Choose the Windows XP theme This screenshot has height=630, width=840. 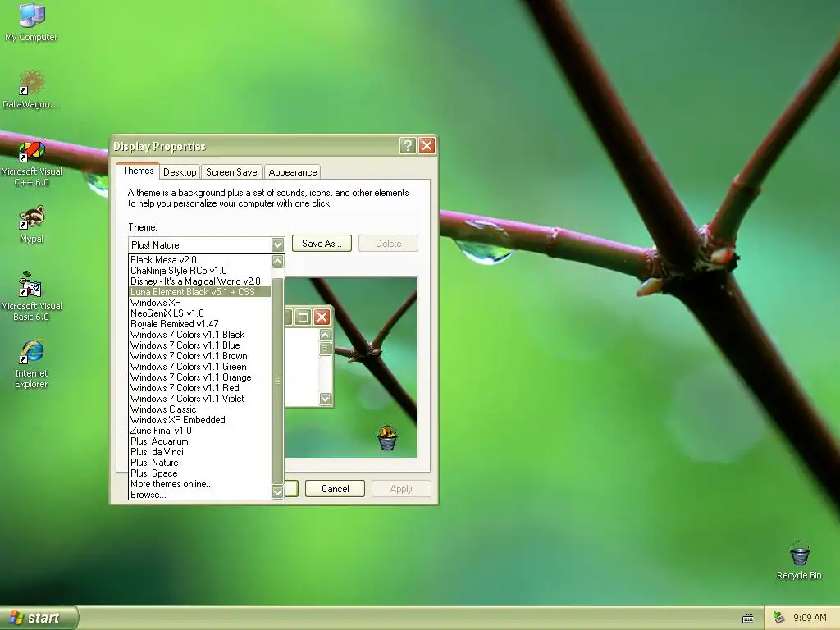coord(200,303)
